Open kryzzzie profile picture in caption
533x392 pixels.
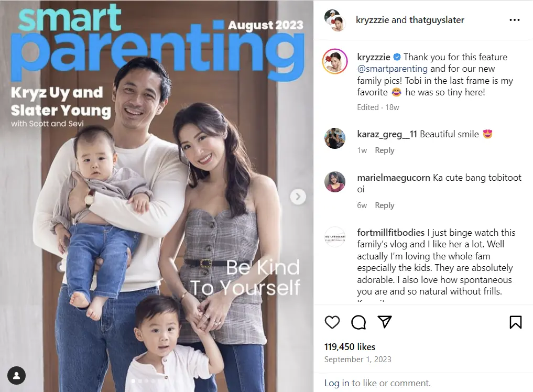tap(335, 61)
